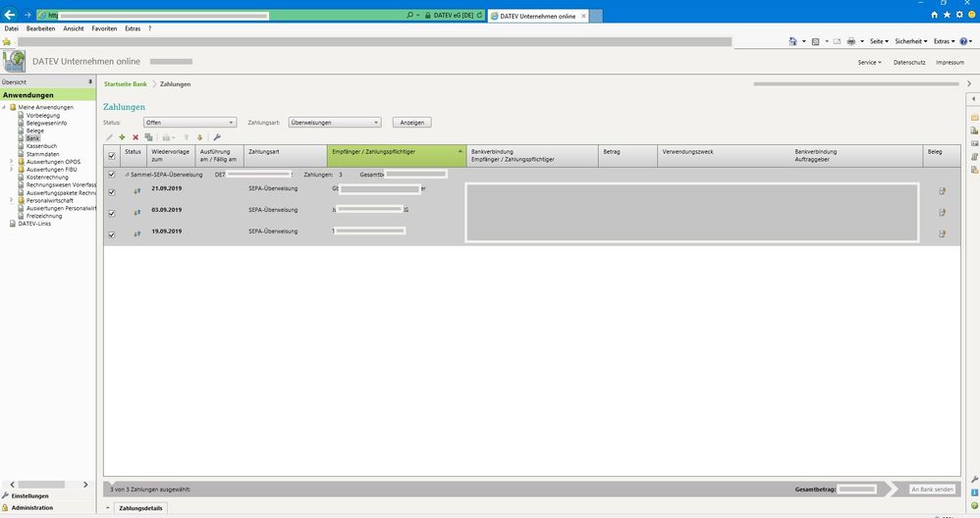
Task: Click the wrench settings icon above the table
Action: (217, 137)
